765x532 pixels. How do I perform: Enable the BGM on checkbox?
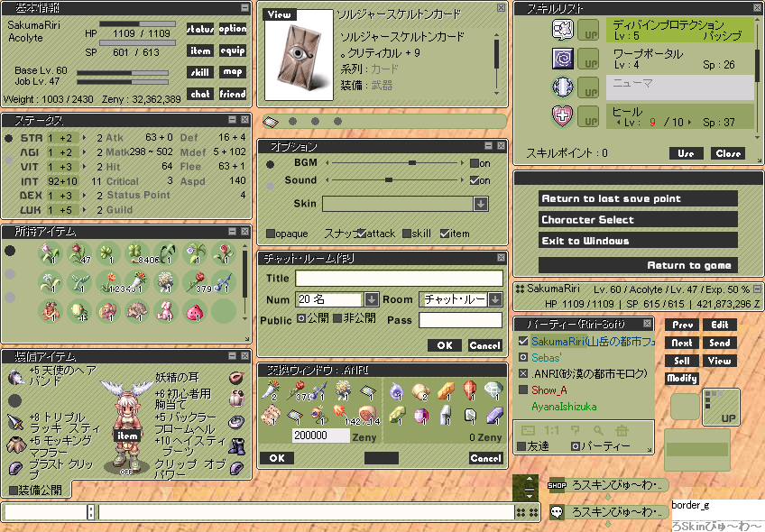click(x=475, y=163)
